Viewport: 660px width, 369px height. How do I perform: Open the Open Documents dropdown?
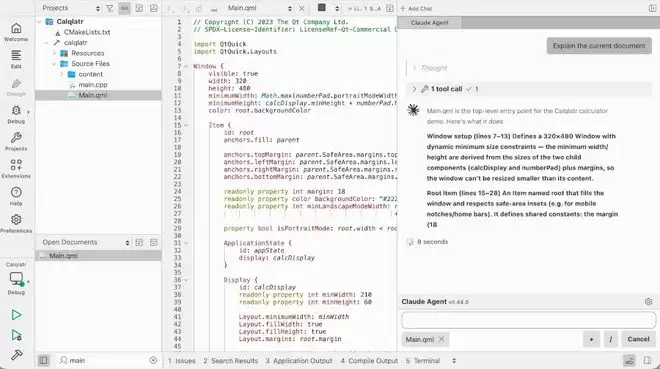click(127, 242)
